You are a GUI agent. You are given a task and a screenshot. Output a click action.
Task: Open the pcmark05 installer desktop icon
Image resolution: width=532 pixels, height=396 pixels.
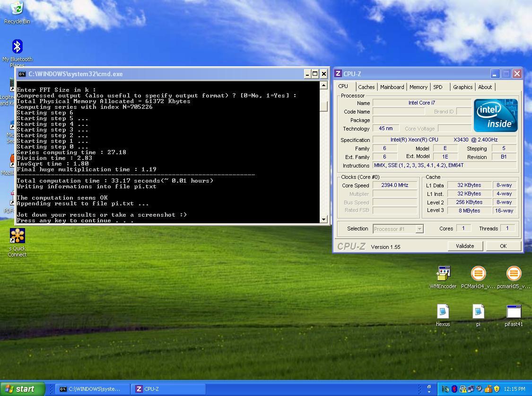(514, 277)
